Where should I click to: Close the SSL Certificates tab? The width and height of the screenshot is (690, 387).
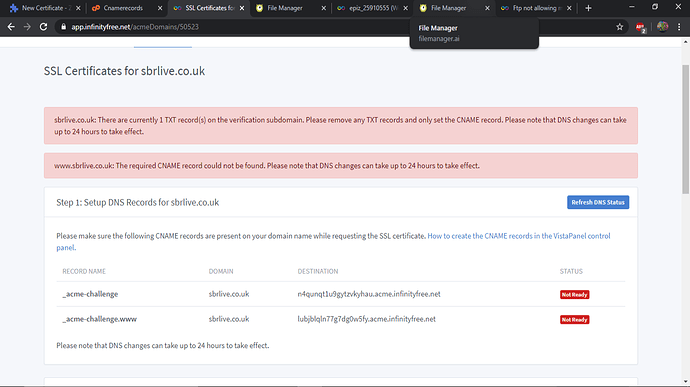[x=242, y=8]
